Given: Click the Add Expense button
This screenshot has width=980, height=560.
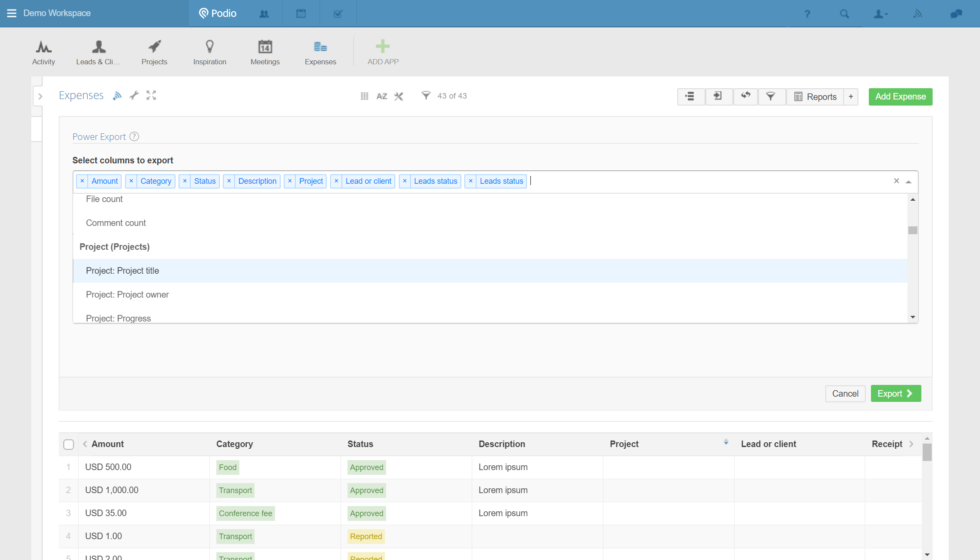Looking at the screenshot, I should point(900,96).
